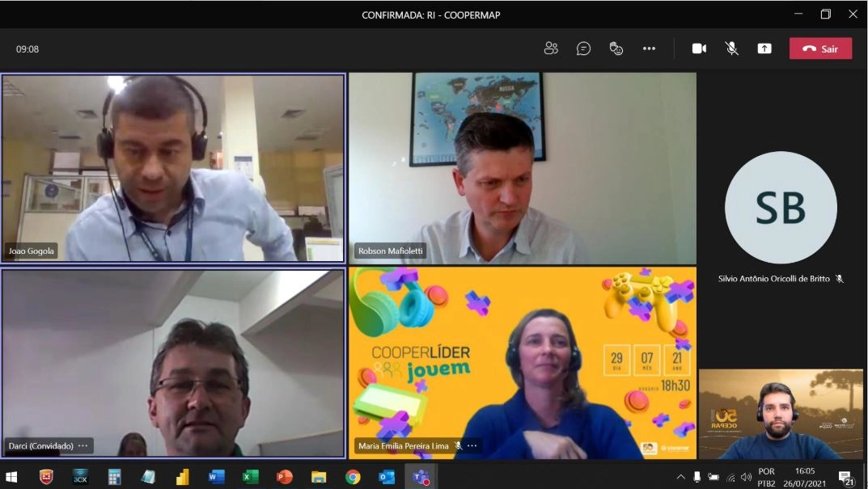Select Joao Gogola video tile
This screenshot has height=489, width=868.
point(173,168)
